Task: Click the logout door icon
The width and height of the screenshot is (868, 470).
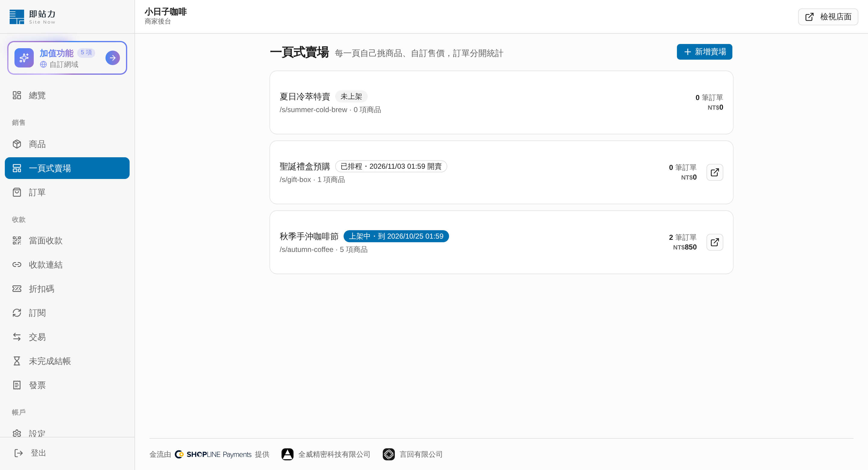Action: coord(18,453)
